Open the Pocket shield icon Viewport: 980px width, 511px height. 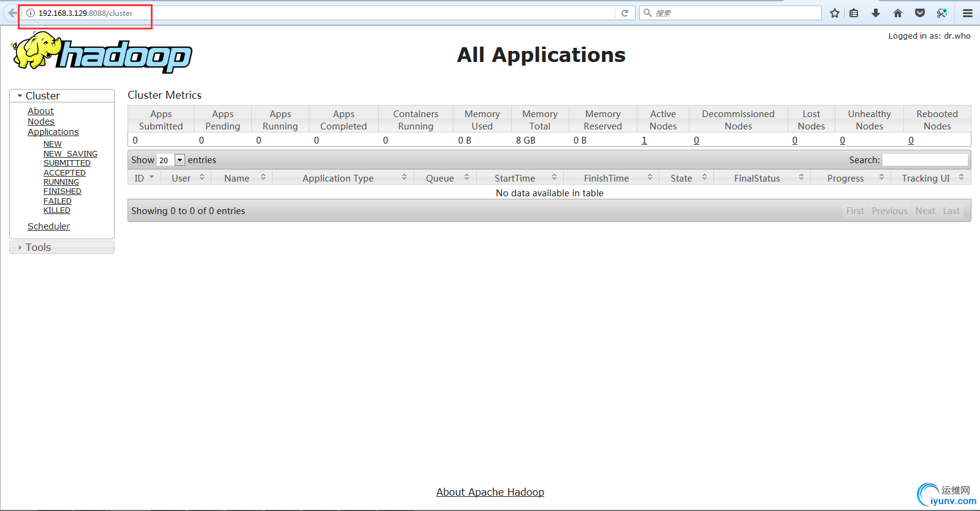920,13
